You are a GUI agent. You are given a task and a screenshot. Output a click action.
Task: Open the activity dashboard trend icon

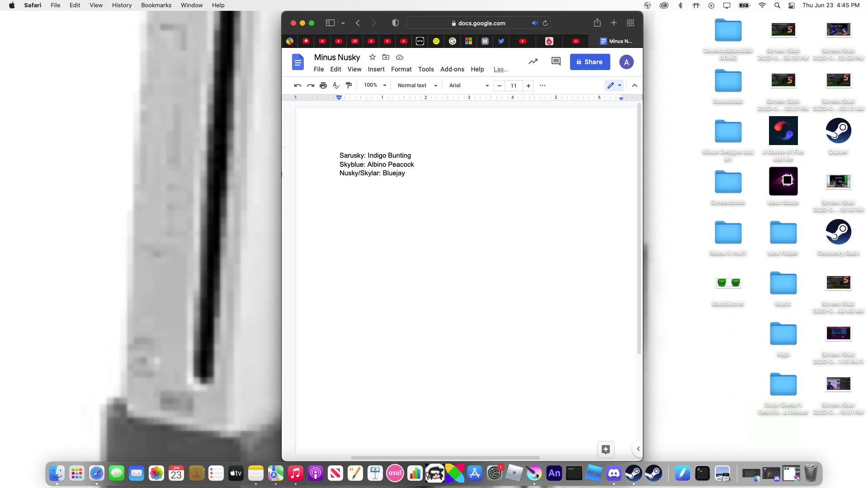point(533,61)
